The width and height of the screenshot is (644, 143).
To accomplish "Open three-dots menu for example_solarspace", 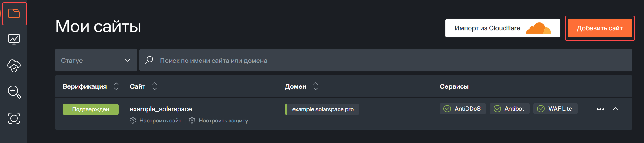I will [x=600, y=109].
